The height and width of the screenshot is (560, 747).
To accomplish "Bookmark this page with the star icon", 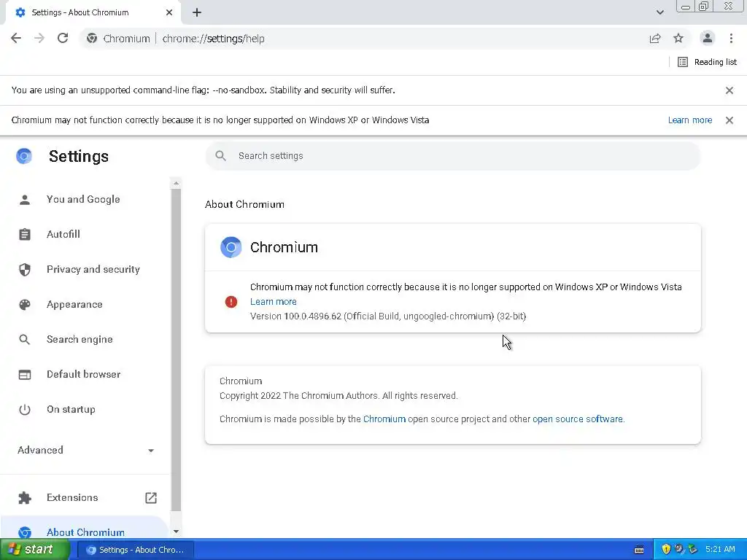I will pyautogui.click(x=678, y=39).
